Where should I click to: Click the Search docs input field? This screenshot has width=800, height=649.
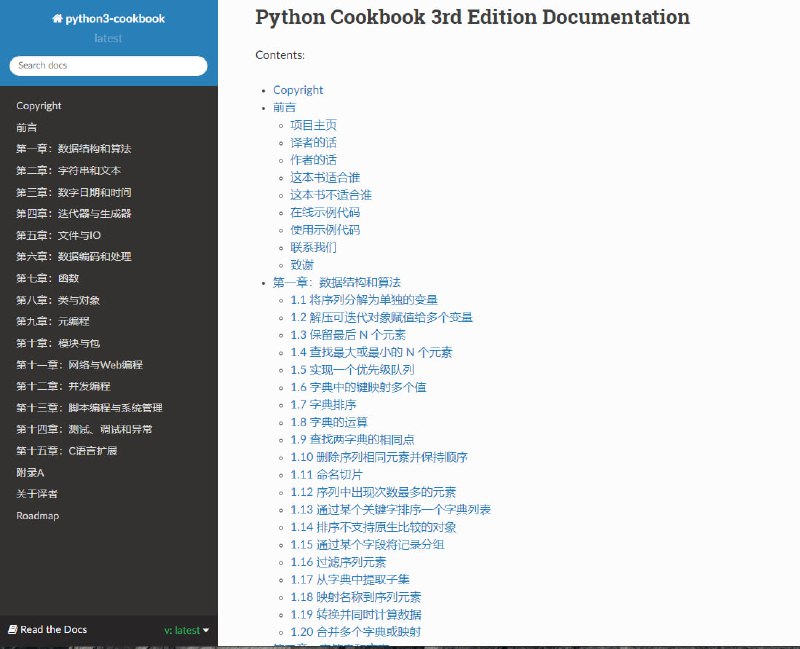click(x=106, y=66)
